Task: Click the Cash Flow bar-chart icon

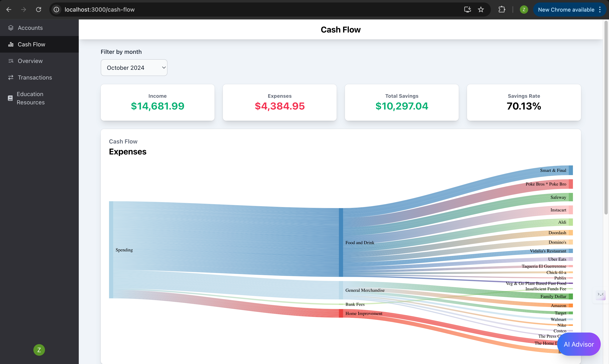Action: [11, 44]
